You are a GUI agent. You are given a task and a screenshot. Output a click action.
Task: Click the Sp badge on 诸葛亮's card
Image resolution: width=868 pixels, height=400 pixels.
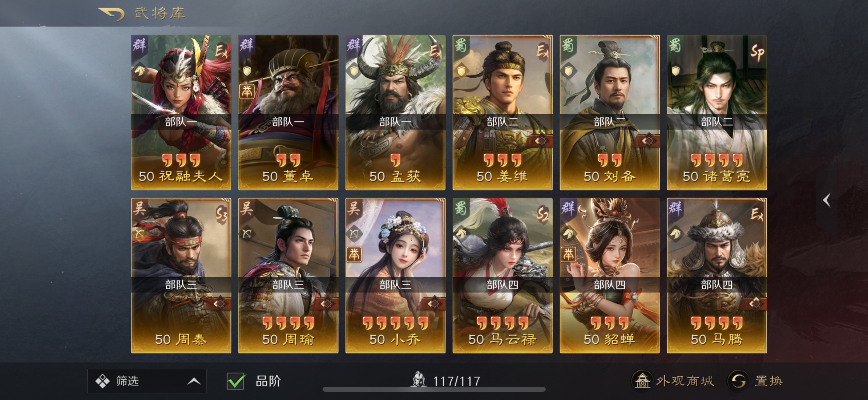click(757, 52)
